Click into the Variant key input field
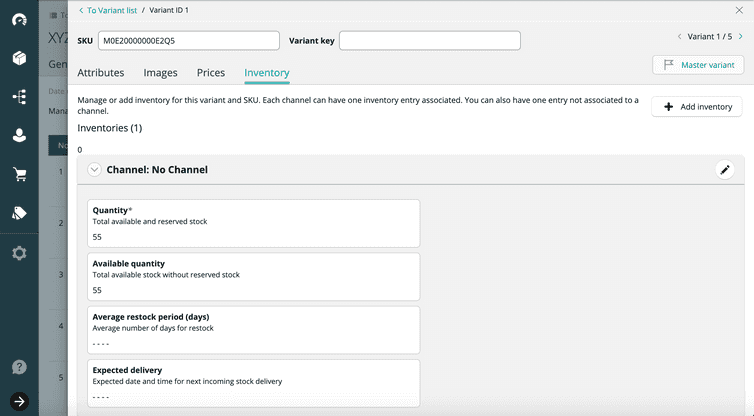This screenshot has height=416, width=754. click(429, 40)
